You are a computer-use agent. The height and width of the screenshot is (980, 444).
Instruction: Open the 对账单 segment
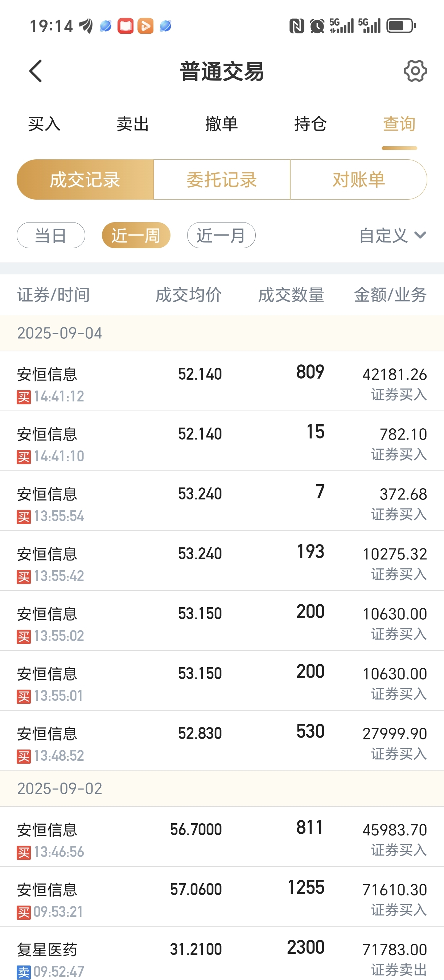[x=358, y=180]
